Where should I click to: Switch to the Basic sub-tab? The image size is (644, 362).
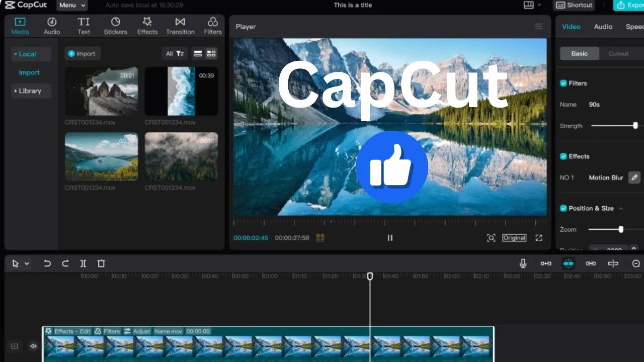[x=580, y=54]
